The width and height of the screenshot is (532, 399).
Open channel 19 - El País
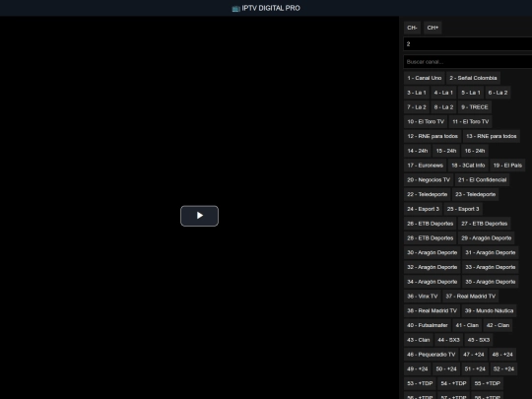pos(507,166)
